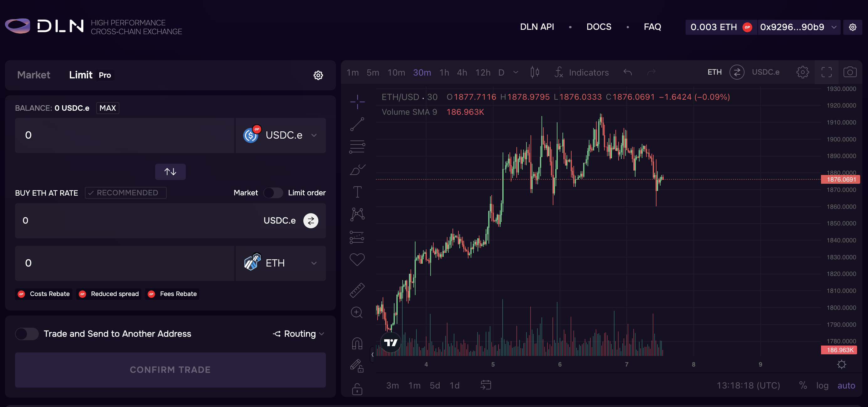The image size is (868, 407).
Task: Select the crosshair cursor tool
Action: pyautogui.click(x=357, y=102)
